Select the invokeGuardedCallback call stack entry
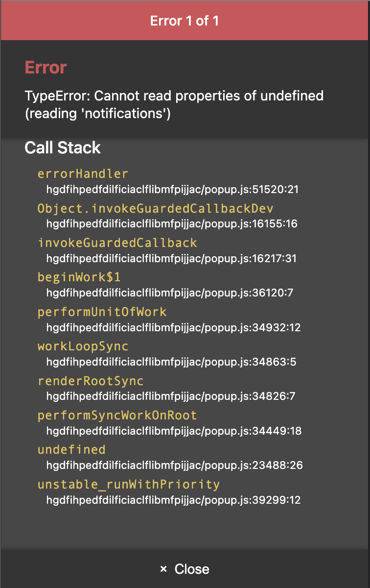Screen dimensions: 370x588 click(x=117, y=243)
